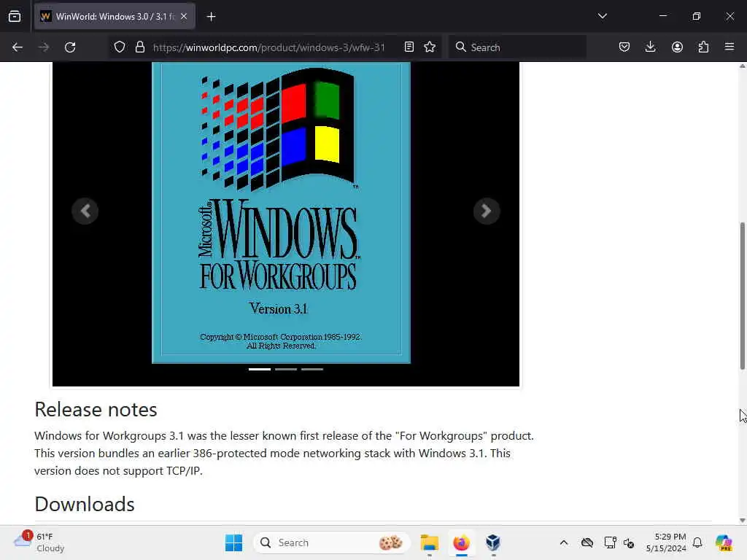
Task: Open the weather widget showing 61°F Cloudy
Action: 39,542
